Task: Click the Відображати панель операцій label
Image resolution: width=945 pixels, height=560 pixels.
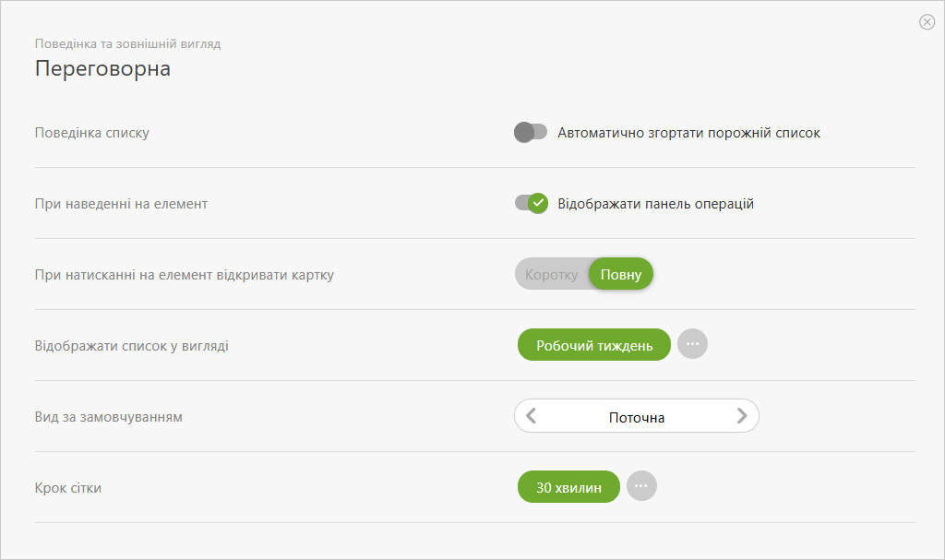Action: 656,204
